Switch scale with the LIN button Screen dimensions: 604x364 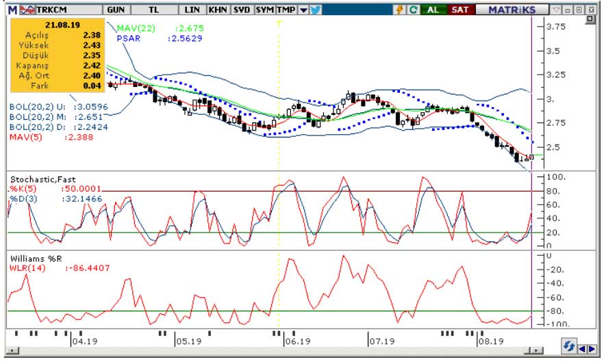(192, 10)
